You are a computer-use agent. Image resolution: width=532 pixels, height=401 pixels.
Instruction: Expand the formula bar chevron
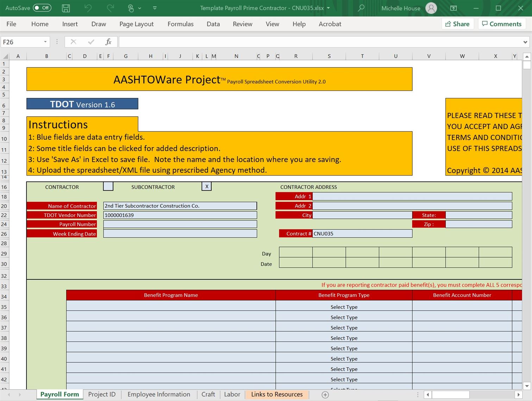(x=525, y=42)
